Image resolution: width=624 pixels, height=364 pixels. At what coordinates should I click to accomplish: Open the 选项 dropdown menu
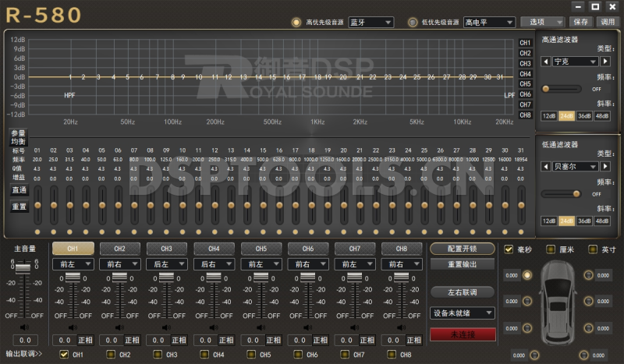pyautogui.click(x=543, y=22)
